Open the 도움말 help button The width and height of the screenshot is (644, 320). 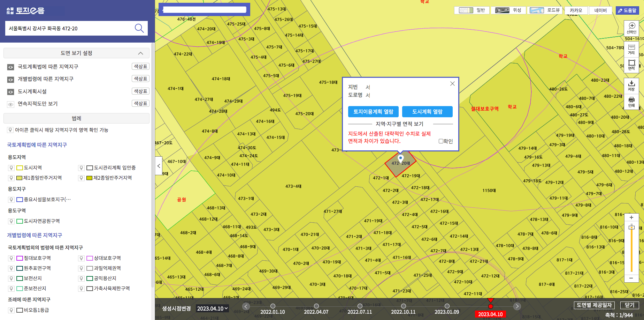[627, 10]
